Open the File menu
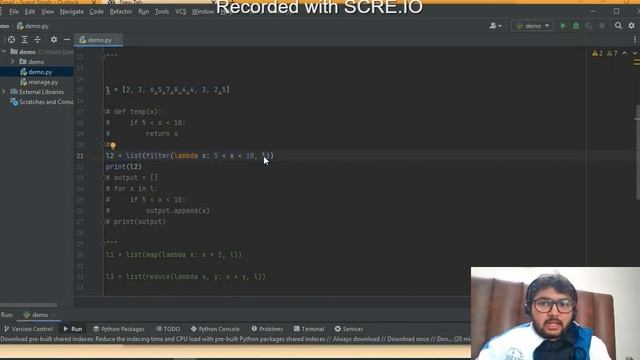 14,11
